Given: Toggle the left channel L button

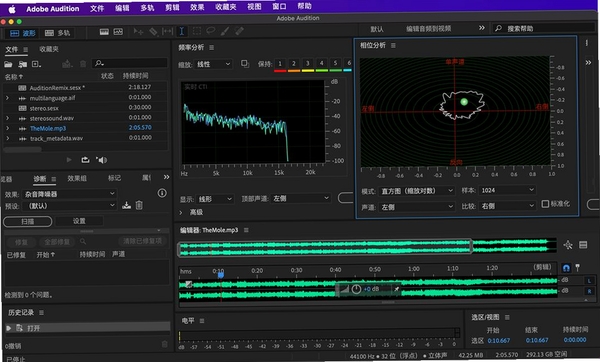Looking at the screenshot, I should click(589, 280).
